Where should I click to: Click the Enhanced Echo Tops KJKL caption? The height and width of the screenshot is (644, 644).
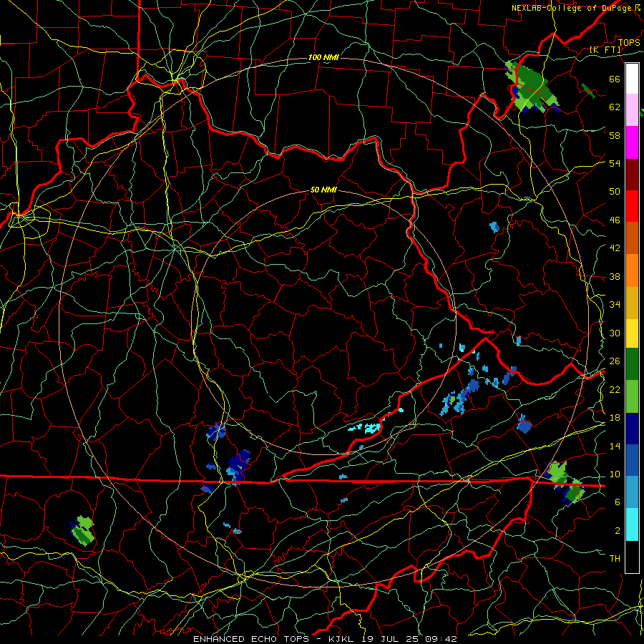325,639
